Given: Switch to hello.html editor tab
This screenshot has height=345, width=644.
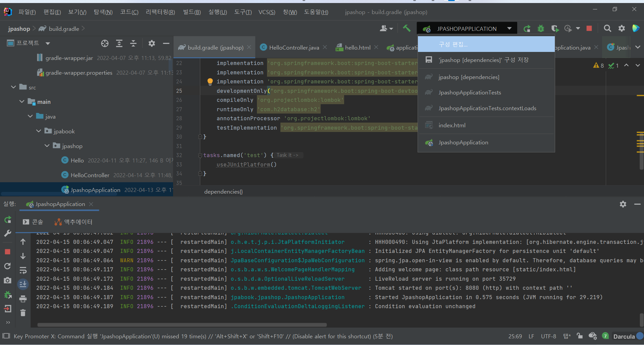Looking at the screenshot, I should (358, 48).
